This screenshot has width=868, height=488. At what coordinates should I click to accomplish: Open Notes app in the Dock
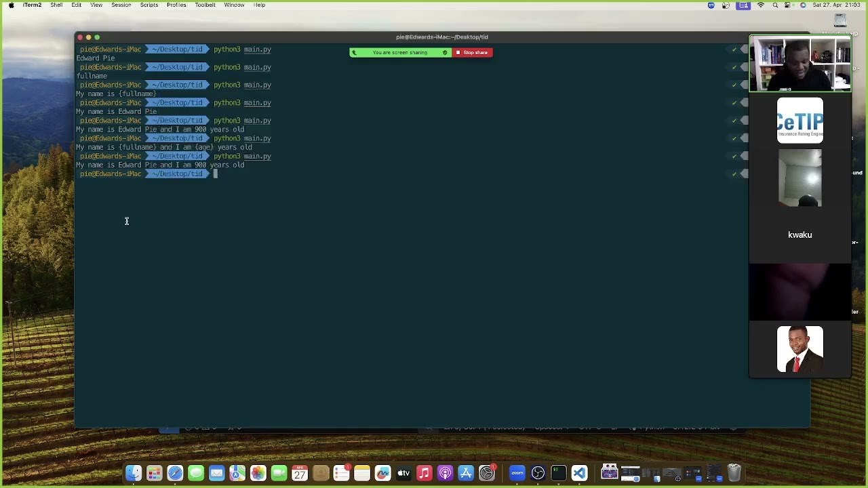[362, 472]
